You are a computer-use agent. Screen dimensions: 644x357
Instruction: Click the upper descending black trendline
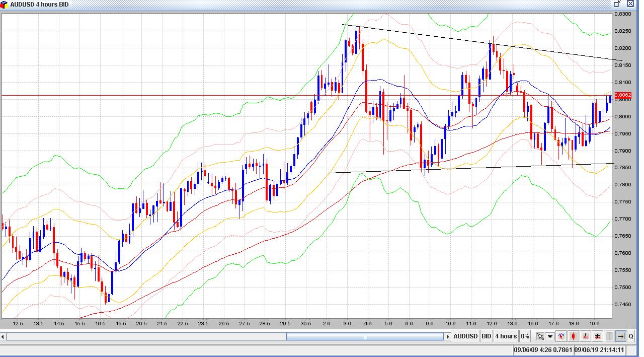click(482, 42)
